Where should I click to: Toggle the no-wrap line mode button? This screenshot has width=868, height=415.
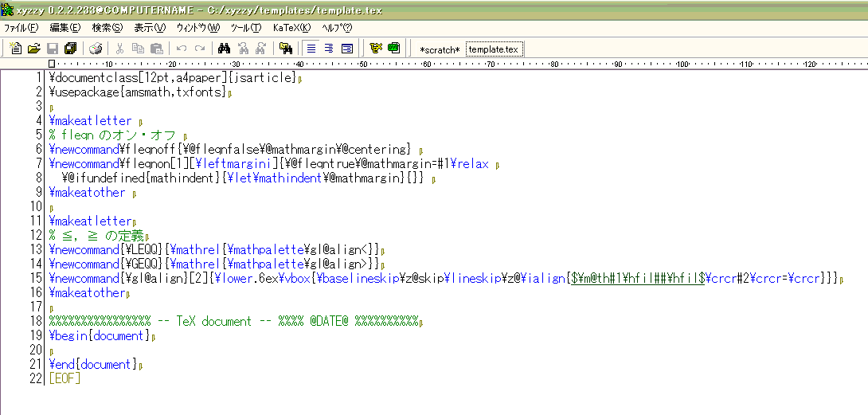coord(311,49)
